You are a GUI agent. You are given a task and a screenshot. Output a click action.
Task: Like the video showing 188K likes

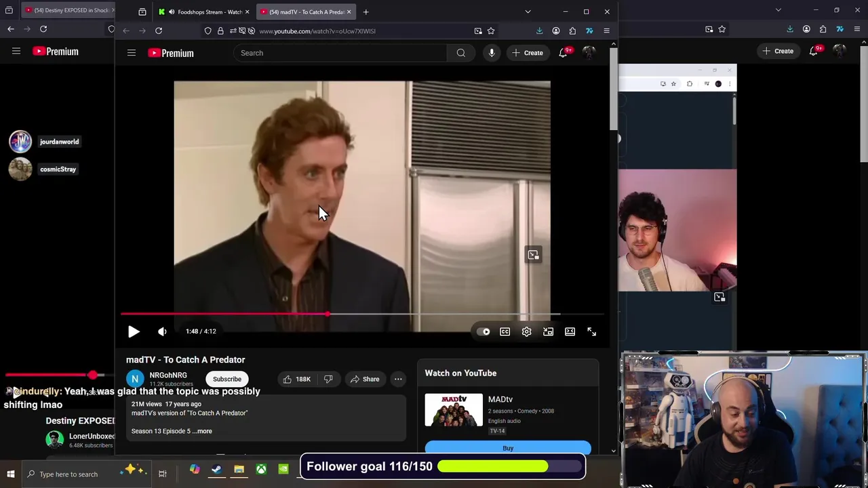pos(296,379)
